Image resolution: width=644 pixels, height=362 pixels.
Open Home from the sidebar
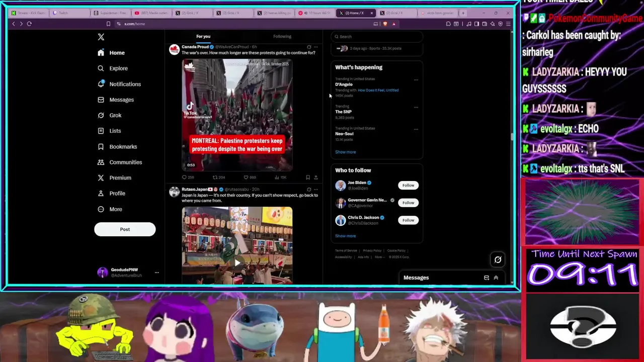pos(111,53)
